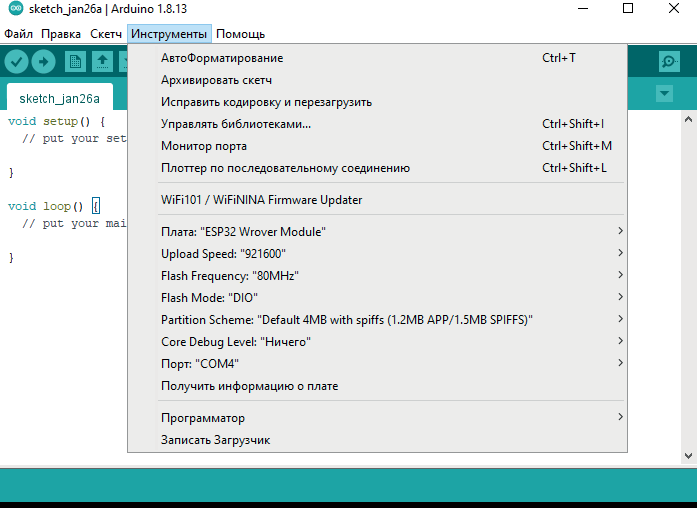This screenshot has width=697, height=508.
Task: Open the tab options dropdown arrow
Action: coord(664,94)
